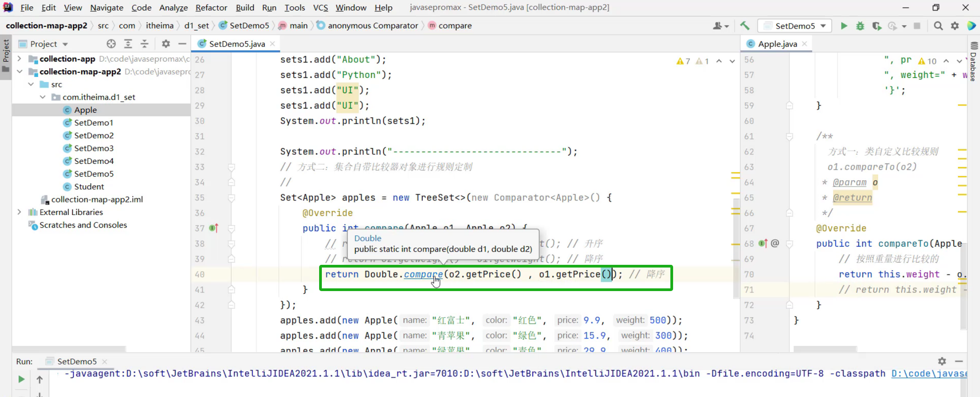The height and width of the screenshot is (397, 980).
Task: Click the grayed stop button in toolbar
Action: [x=917, y=26]
